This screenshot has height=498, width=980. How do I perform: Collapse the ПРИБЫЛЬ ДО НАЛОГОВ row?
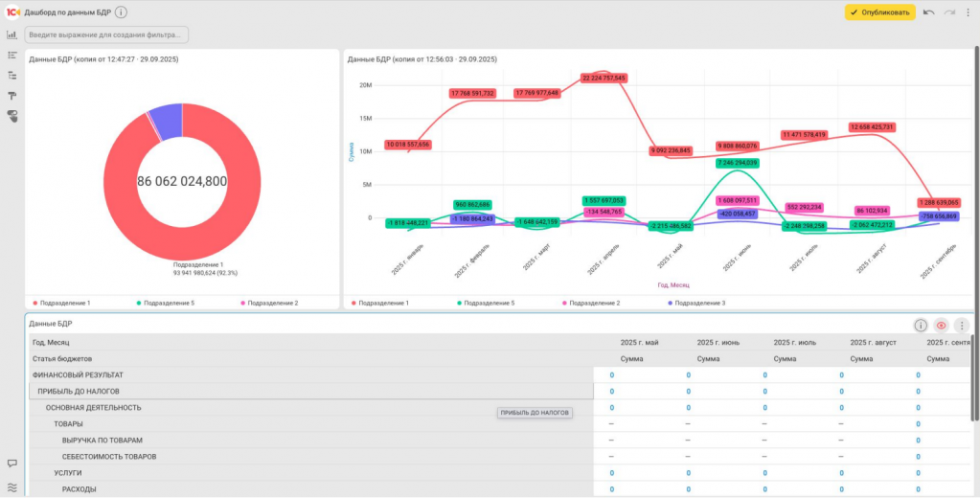point(79,391)
